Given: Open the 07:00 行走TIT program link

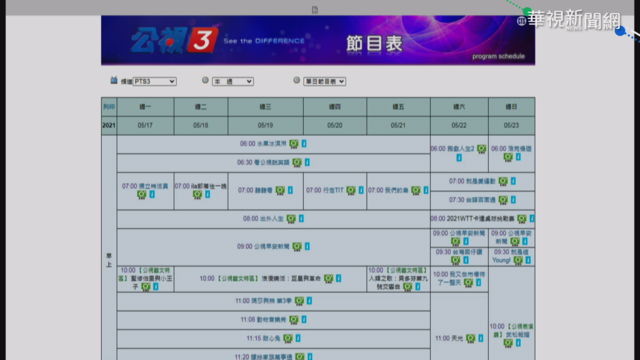Looking at the screenshot, I should 325,190.
